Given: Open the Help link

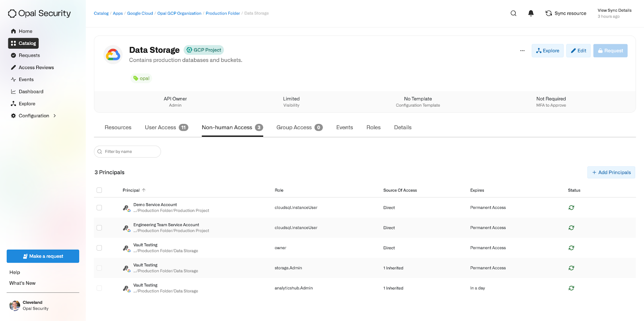Looking at the screenshot, I should click(14, 272).
